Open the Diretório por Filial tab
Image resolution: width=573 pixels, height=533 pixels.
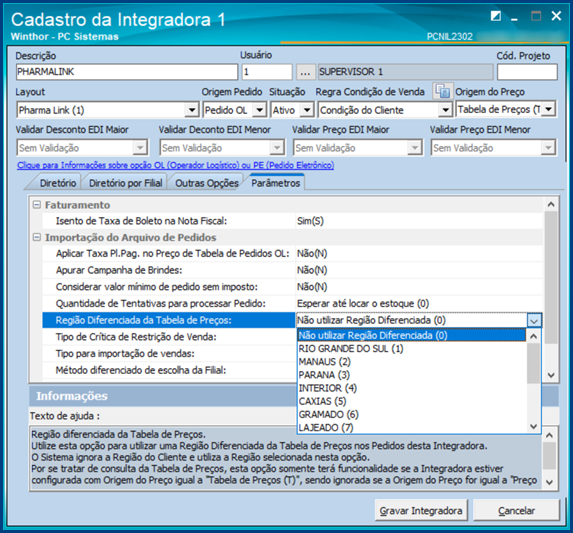point(125,183)
